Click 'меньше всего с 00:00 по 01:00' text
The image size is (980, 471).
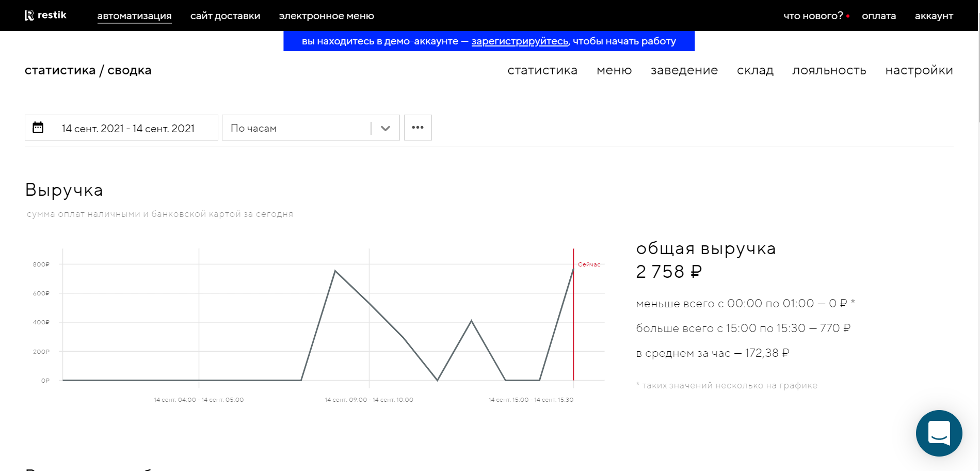725,304
